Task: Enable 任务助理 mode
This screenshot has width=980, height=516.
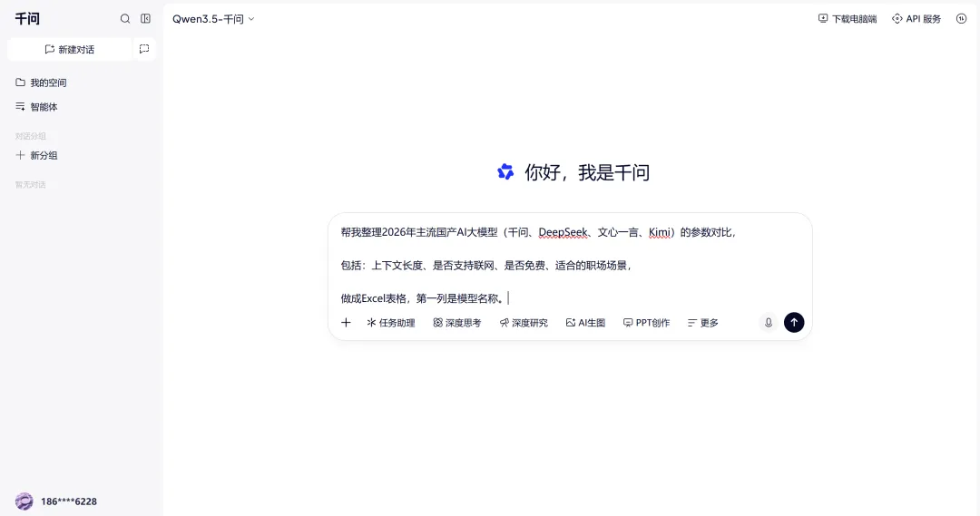Action: [x=390, y=323]
